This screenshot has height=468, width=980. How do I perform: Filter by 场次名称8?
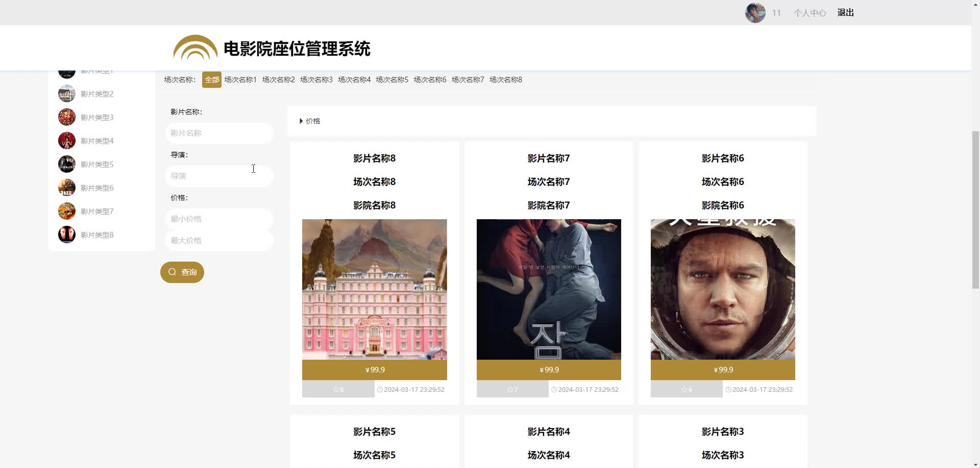click(x=506, y=80)
